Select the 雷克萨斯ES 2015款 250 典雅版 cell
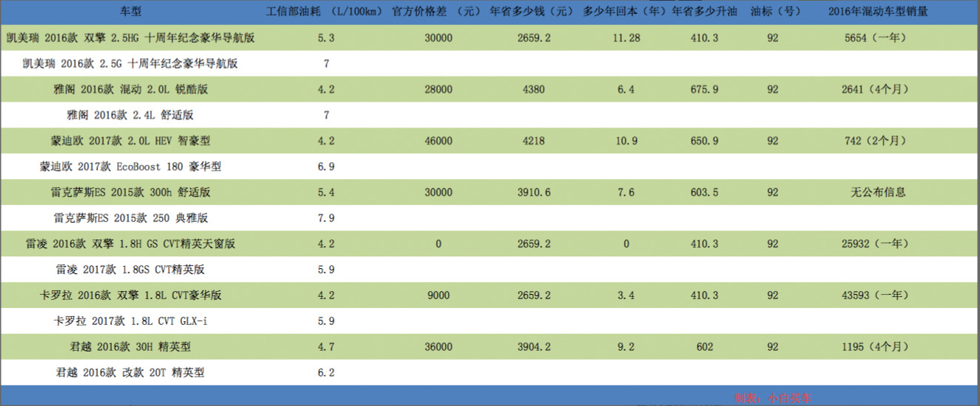This screenshot has width=980, height=406. (x=130, y=218)
